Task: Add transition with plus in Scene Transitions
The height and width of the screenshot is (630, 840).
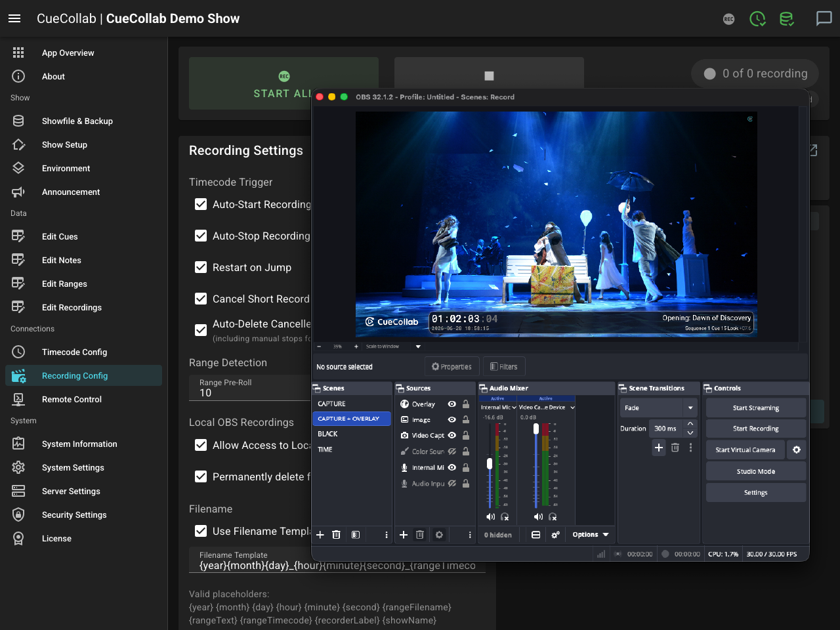Action: pyautogui.click(x=659, y=448)
